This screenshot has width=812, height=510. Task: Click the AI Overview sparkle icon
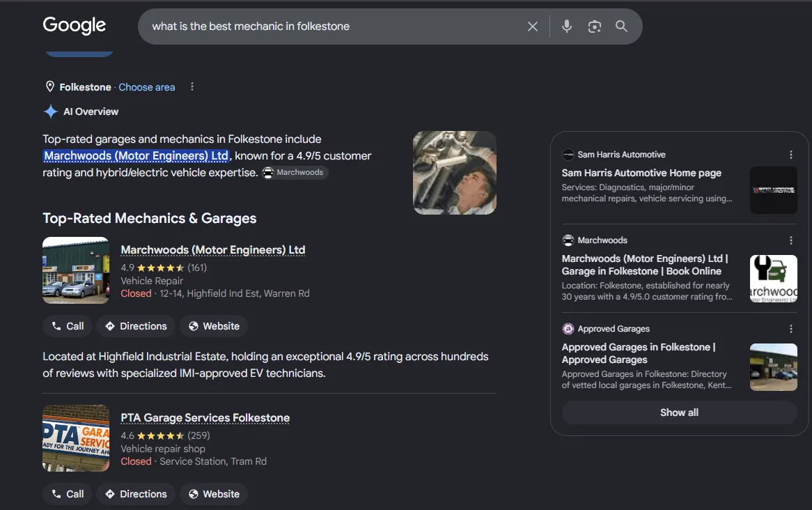coord(50,111)
